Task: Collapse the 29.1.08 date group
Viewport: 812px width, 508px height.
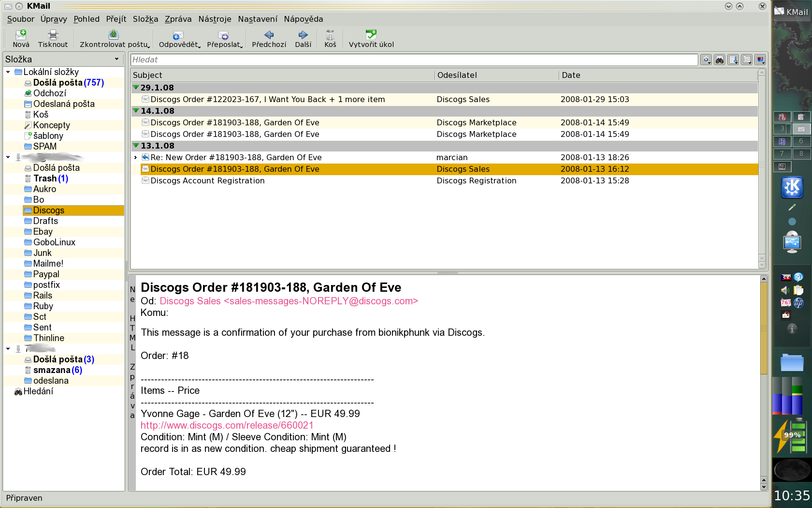Action: [x=136, y=88]
